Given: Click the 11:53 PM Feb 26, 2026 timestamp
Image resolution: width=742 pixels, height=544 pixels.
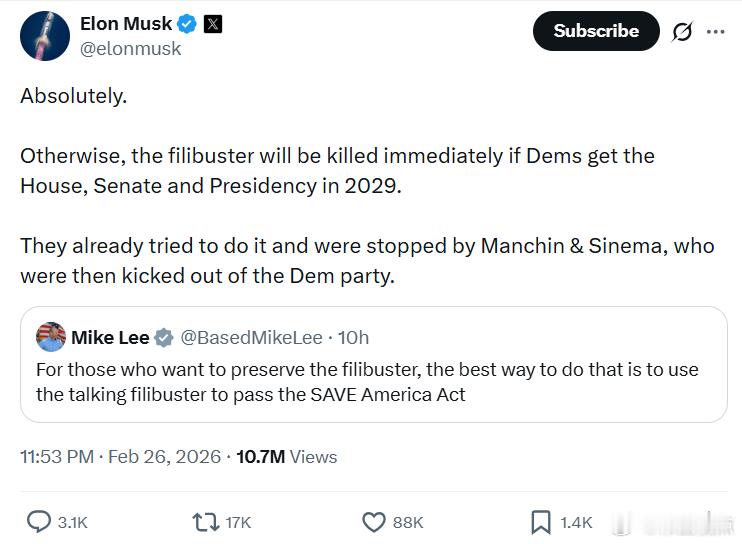Looking at the screenshot, I should [x=120, y=457].
